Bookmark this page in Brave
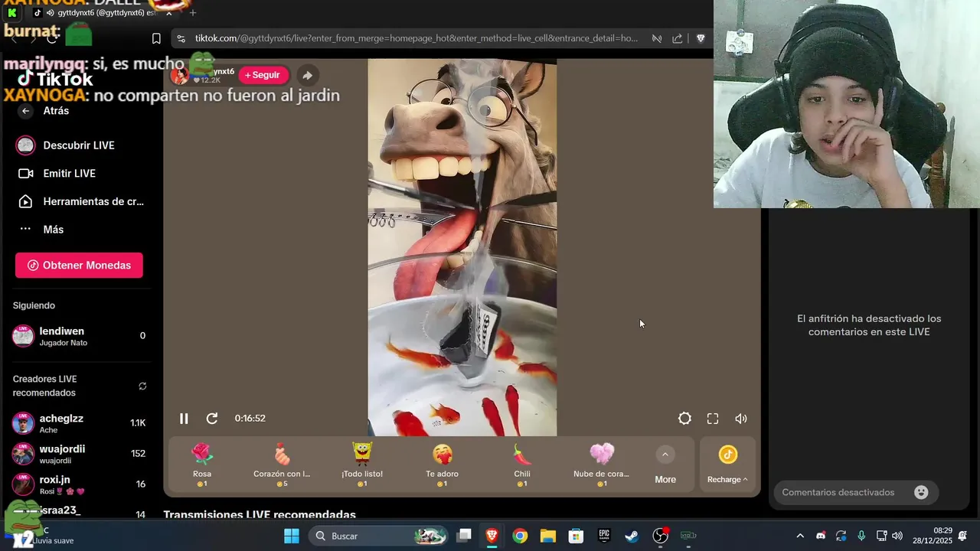Image resolution: width=980 pixels, height=551 pixels. (x=156, y=38)
